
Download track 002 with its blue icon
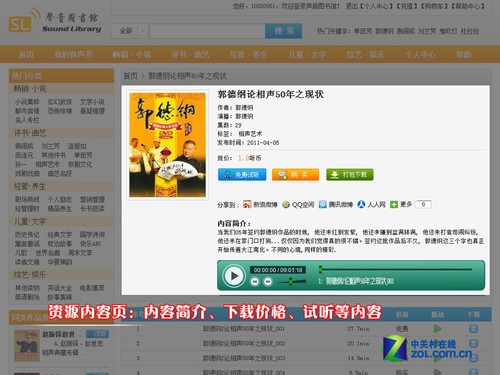pyautogui.click(x=473, y=343)
